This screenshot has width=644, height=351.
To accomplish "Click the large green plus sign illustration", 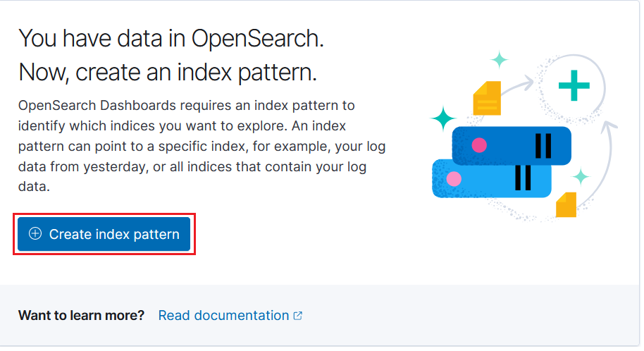I will 574,87.
